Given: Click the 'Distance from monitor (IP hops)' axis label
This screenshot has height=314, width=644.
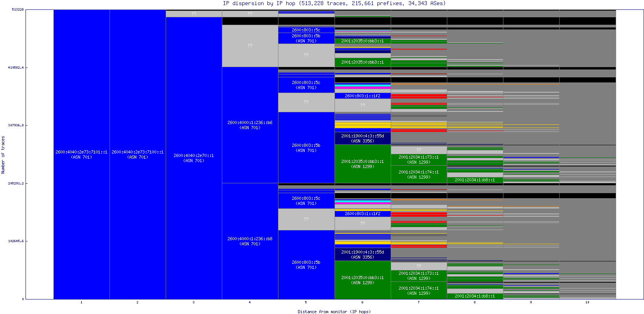Looking at the screenshot, I should click(334, 312).
